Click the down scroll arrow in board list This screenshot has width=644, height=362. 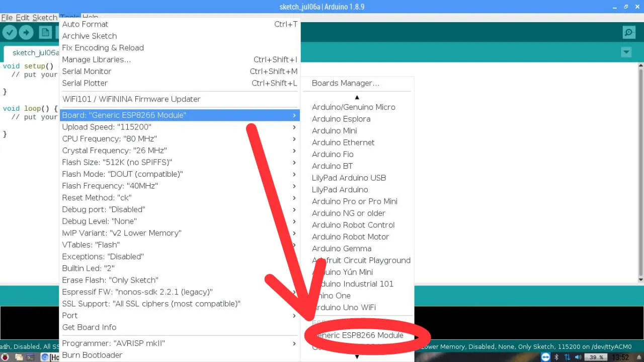[x=357, y=357]
